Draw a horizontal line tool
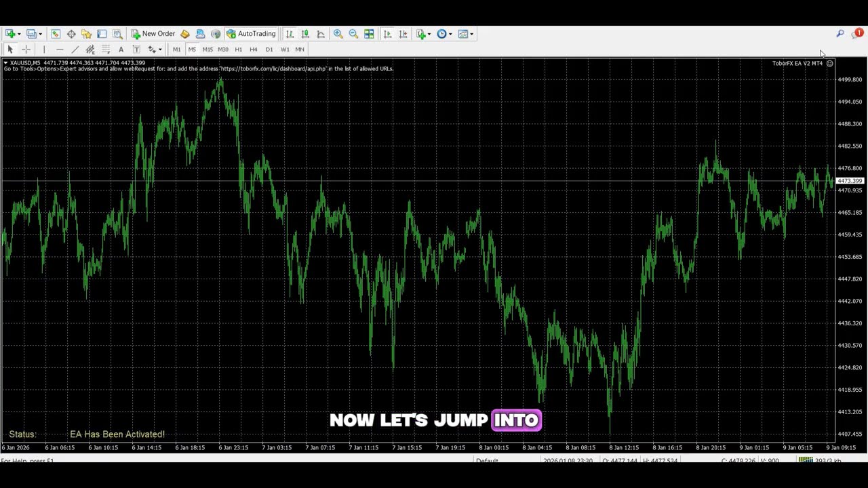This screenshot has width=868, height=488. [x=60, y=49]
